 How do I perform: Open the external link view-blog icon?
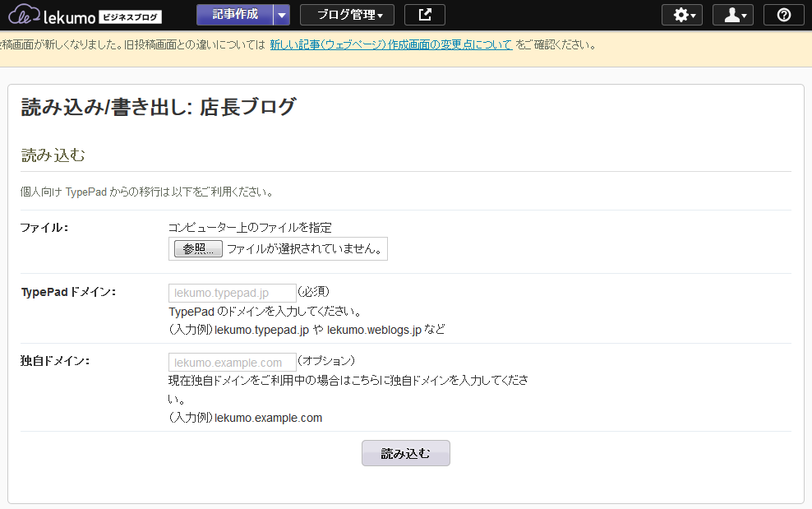(425, 15)
